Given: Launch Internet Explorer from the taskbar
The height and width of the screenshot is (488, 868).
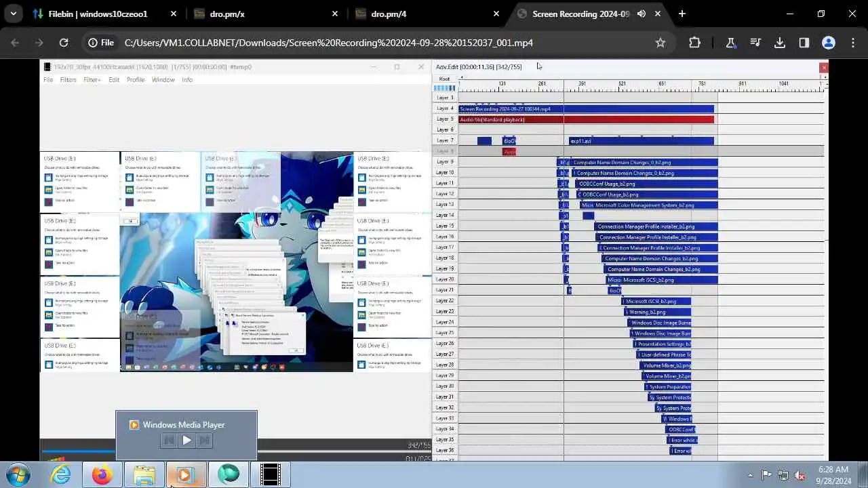Looking at the screenshot, I should (x=61, y=474).
